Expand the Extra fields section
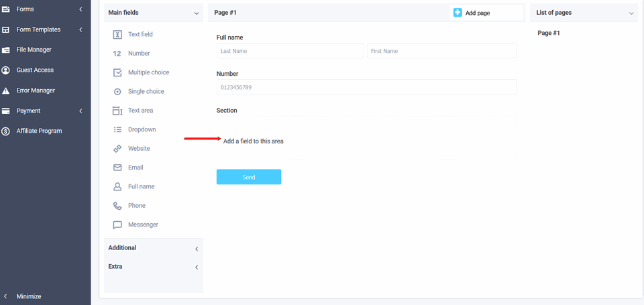The height and width of the screenshot is (305, 644). point(196,267)
